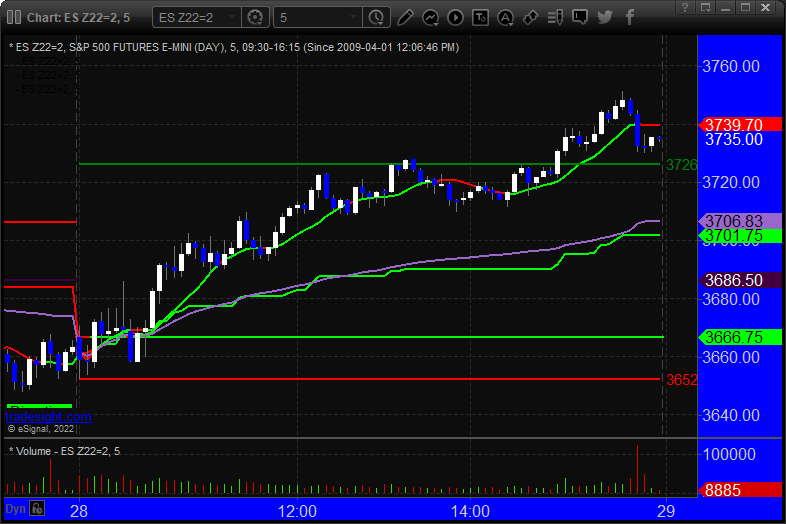
Task: Click the 3680.00 price axis label
Action: click(731, 299)
